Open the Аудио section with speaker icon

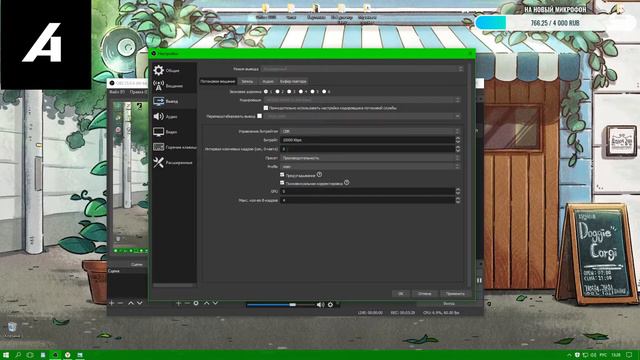click(x=174, y=117)
